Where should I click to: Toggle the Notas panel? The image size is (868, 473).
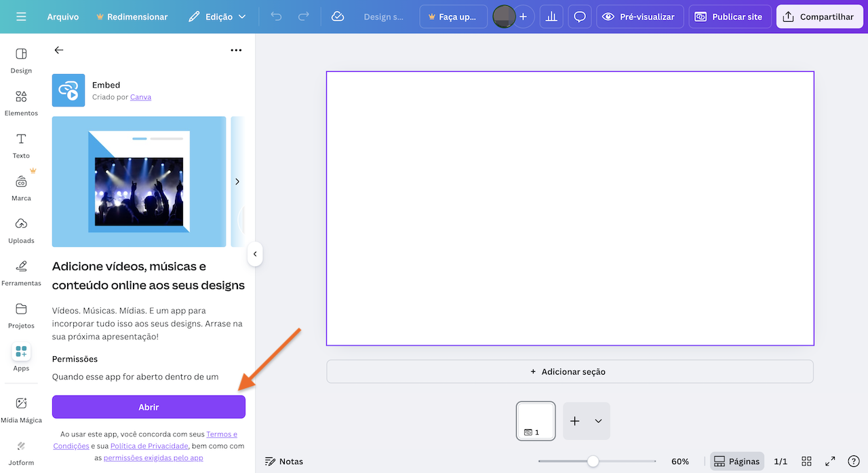[284, 461]
